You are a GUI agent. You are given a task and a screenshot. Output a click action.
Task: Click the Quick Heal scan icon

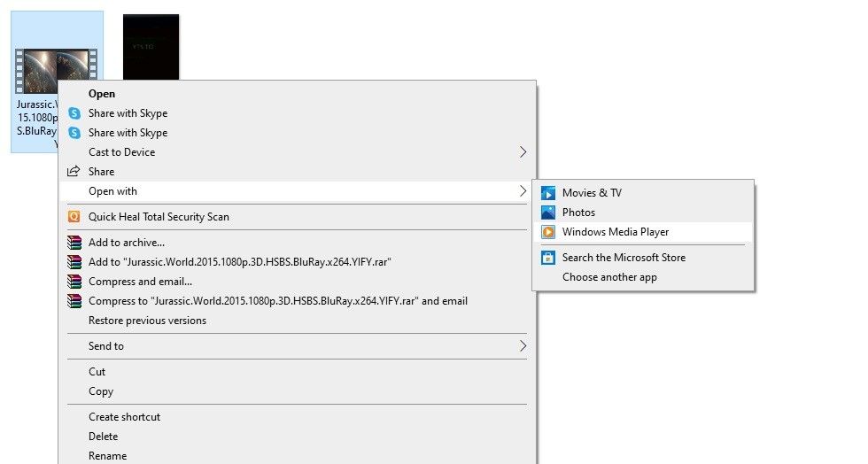click(x=74, y=216)
